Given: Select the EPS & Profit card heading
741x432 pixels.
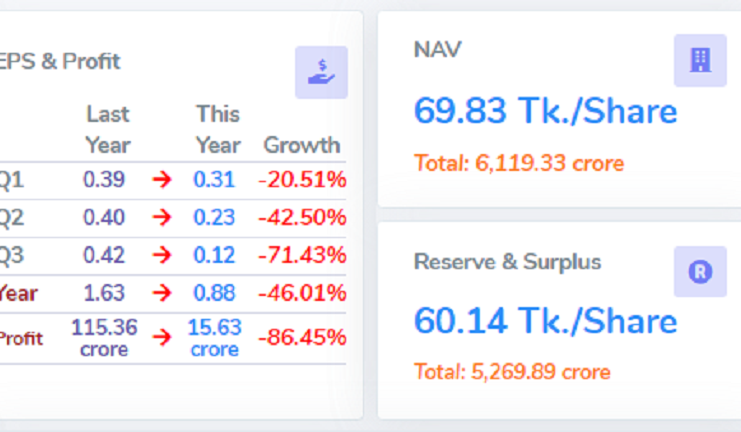Looking at the screenshot, I should tap(60, 61).
